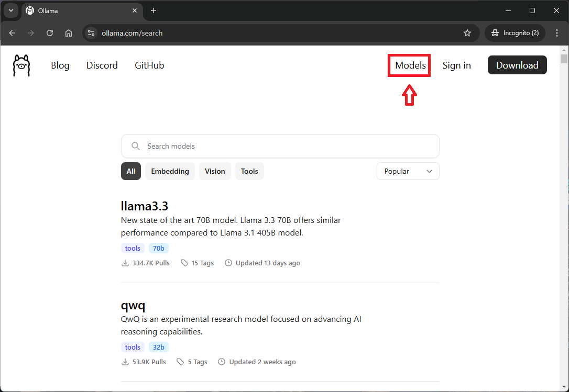
Task: Focus the Search models field
Action: coord(280,146)
